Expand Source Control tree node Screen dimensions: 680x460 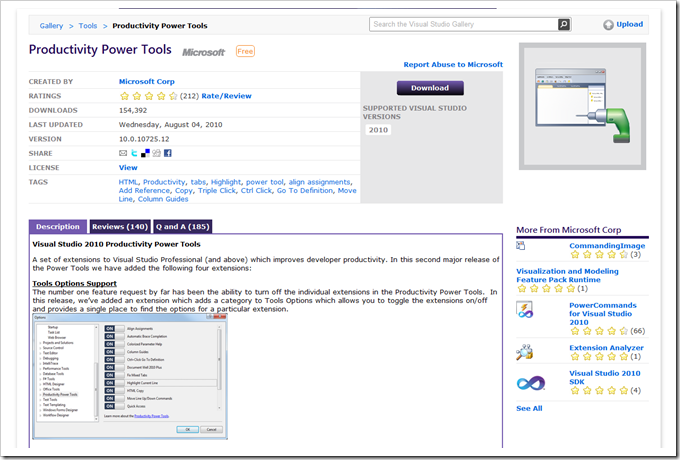40,348
